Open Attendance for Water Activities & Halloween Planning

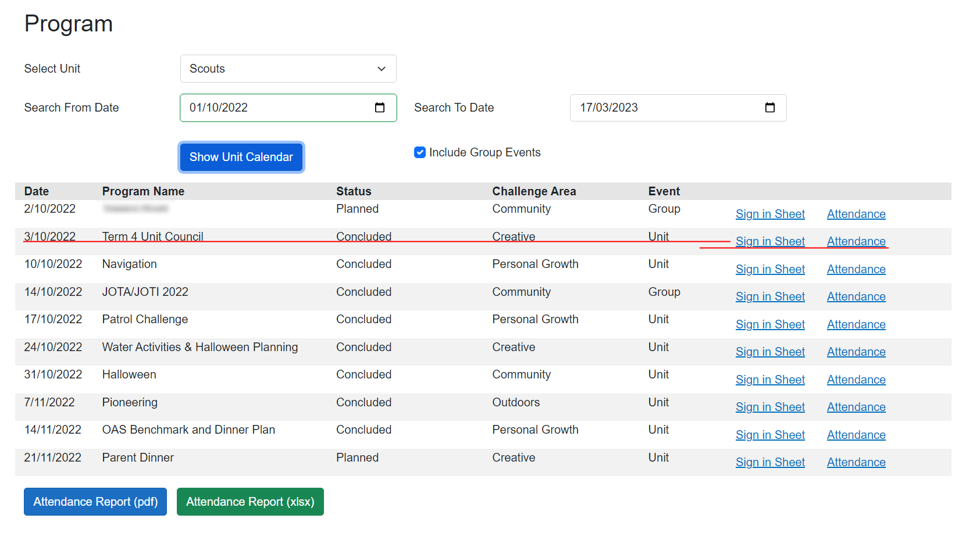point(856,351)
